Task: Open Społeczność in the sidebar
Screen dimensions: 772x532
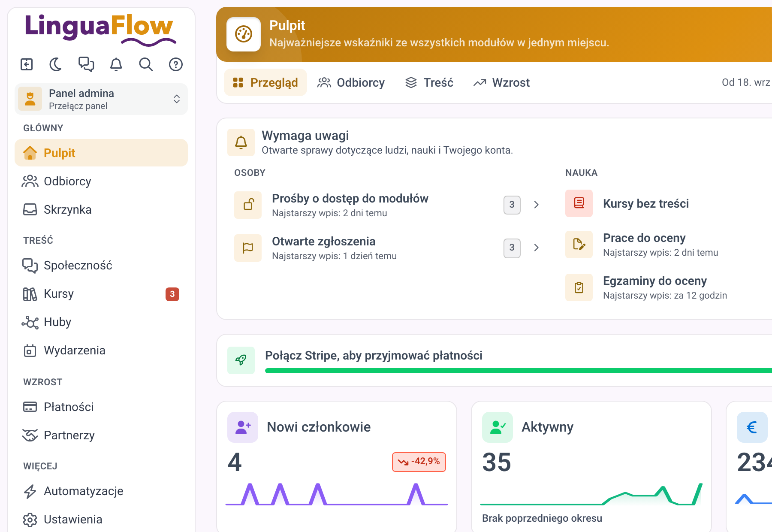Action: click(101, 265)
